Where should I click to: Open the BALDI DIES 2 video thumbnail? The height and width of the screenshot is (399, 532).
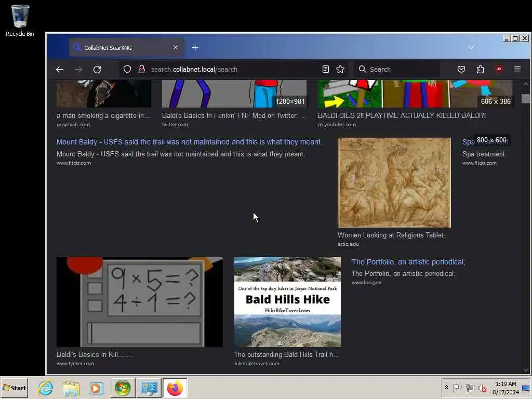(415, 94)
